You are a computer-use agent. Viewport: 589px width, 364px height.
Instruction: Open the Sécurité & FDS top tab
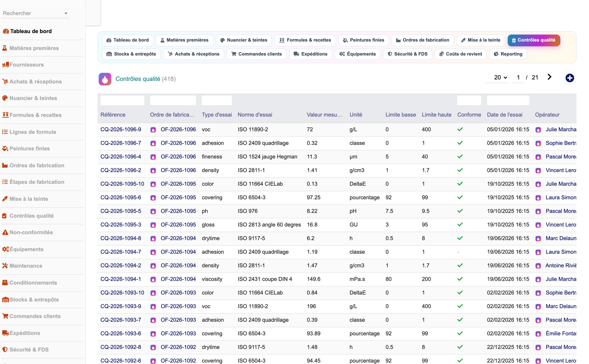407,54
